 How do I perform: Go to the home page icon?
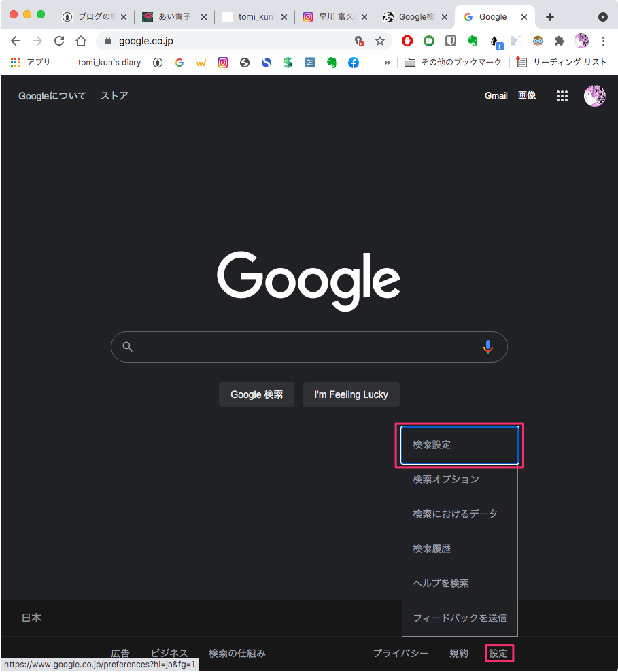pos(81,41)
